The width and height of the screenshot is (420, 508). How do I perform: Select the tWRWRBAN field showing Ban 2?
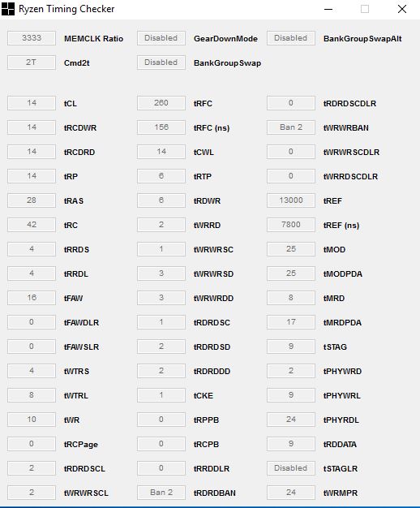[x=291, y=127]
